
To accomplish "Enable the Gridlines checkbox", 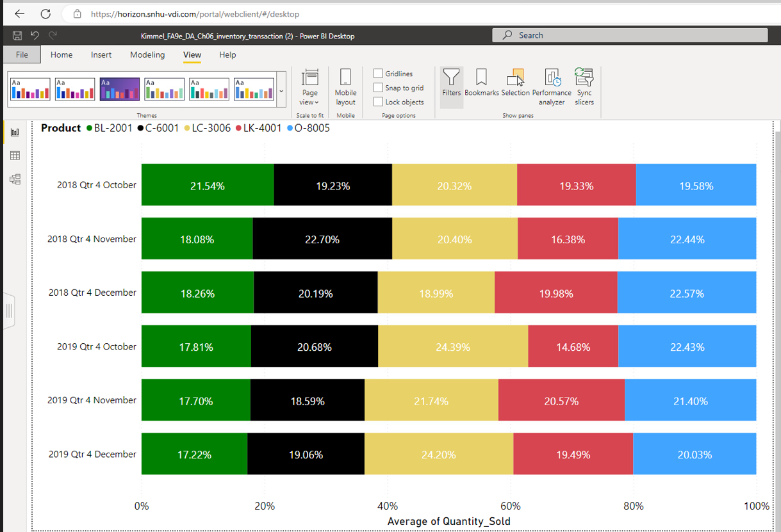I will point(378,73).
